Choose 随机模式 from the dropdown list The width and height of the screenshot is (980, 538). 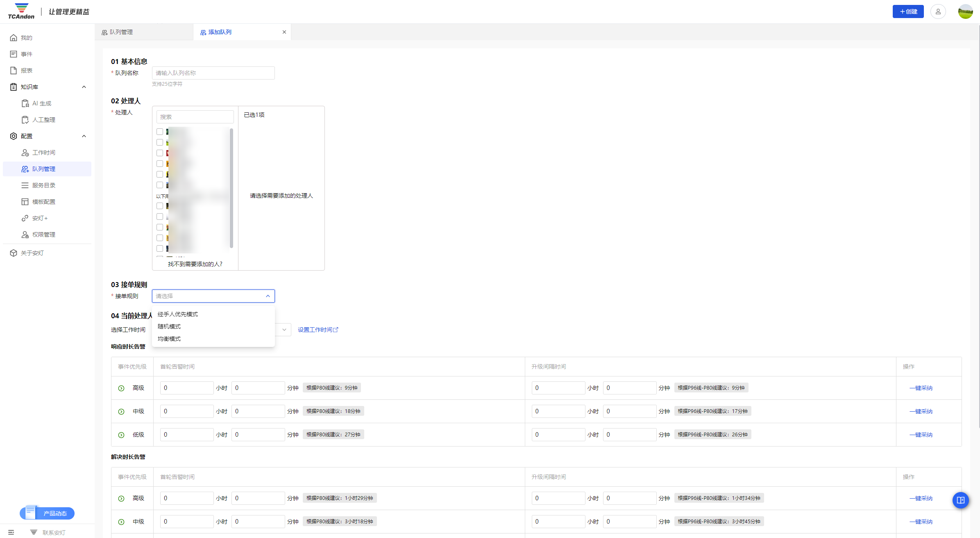pyautogui.click(x=169, y=326)
